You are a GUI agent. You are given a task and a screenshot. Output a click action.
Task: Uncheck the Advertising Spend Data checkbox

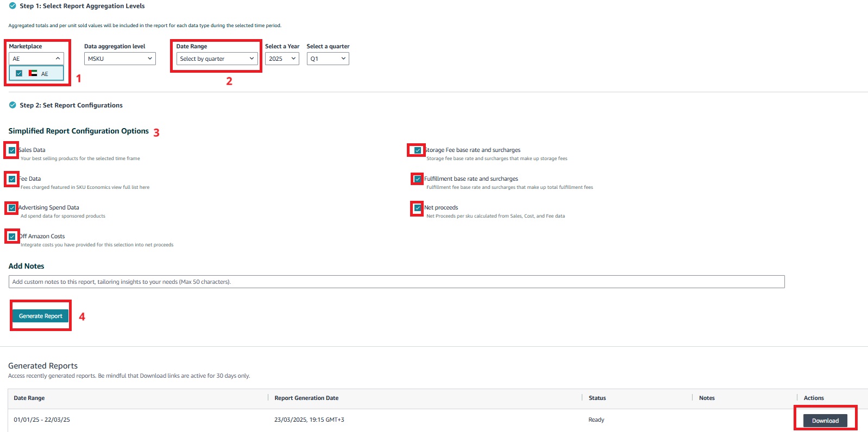tap(12, 208)
